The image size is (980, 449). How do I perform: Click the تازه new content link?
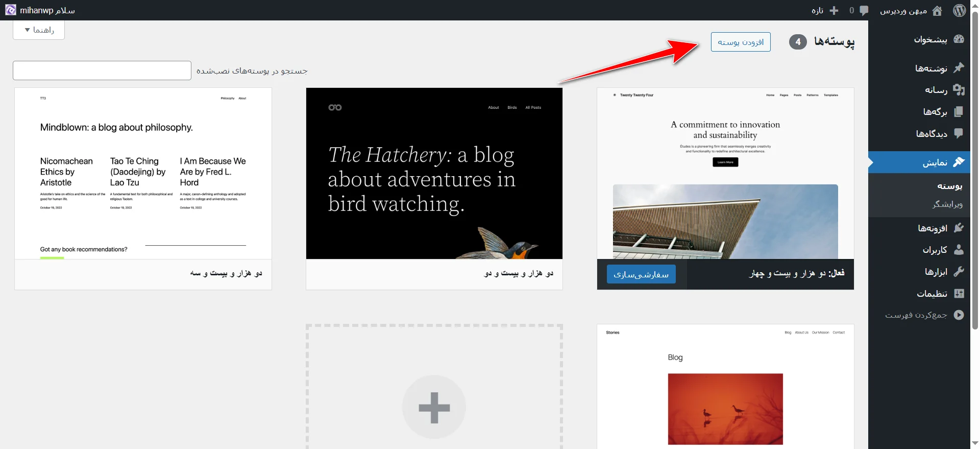coord(817,10)
